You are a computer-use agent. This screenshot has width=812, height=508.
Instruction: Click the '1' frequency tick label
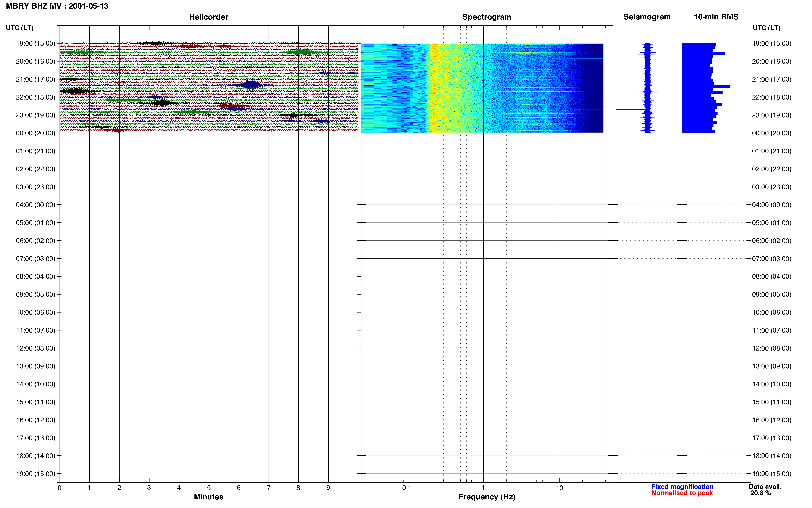tap(483, 487)
